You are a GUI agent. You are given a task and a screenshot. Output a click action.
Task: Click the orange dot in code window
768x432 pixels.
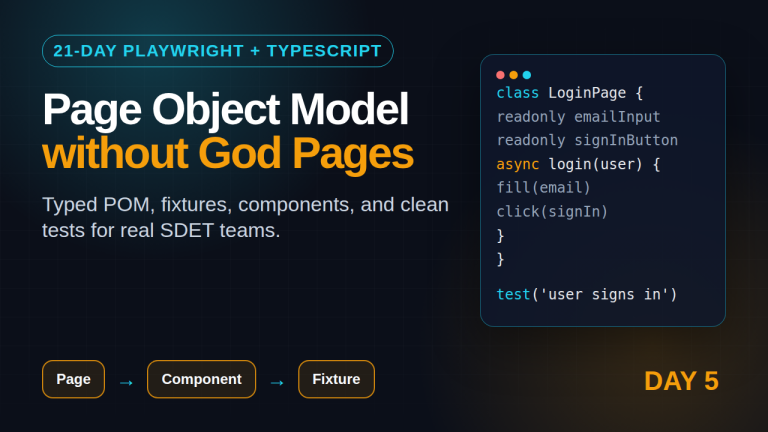(513, 75)
